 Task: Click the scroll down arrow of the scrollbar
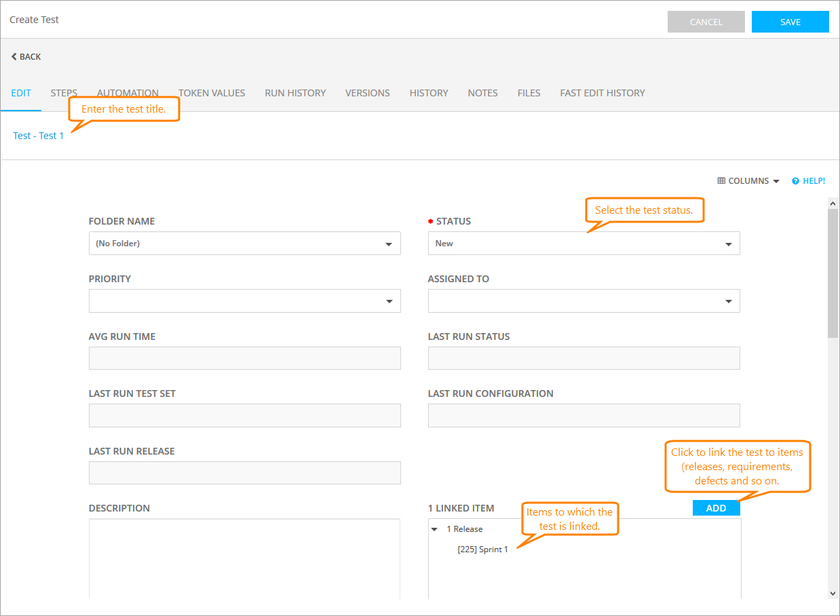click(833, 594)
